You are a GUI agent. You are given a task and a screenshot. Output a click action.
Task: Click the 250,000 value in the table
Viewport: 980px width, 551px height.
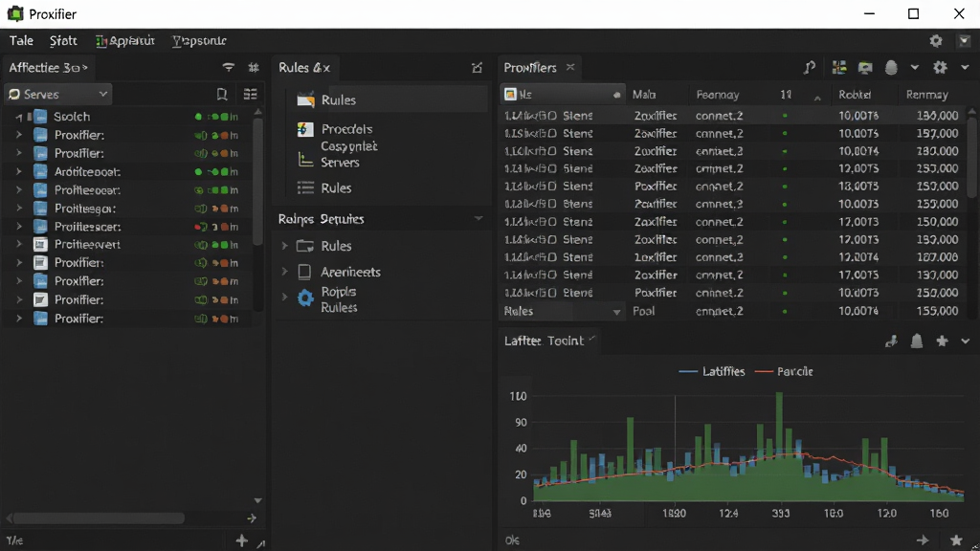click(x=937, y=293)
